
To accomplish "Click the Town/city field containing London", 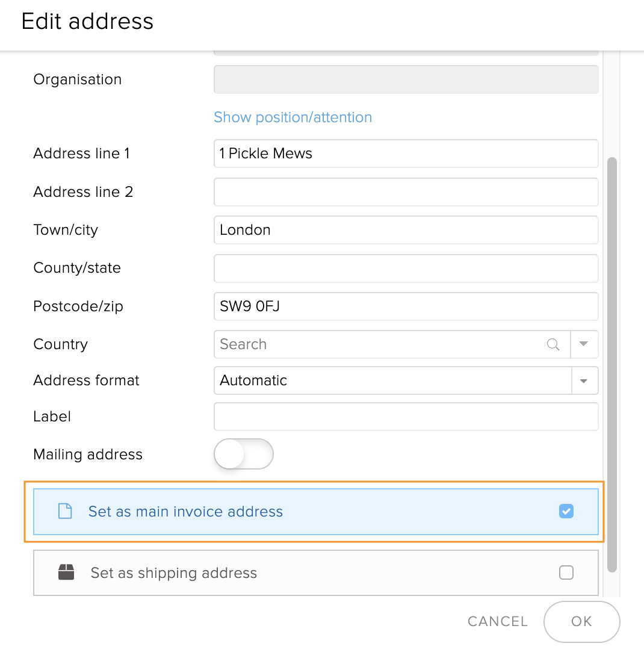I will 406,230.
